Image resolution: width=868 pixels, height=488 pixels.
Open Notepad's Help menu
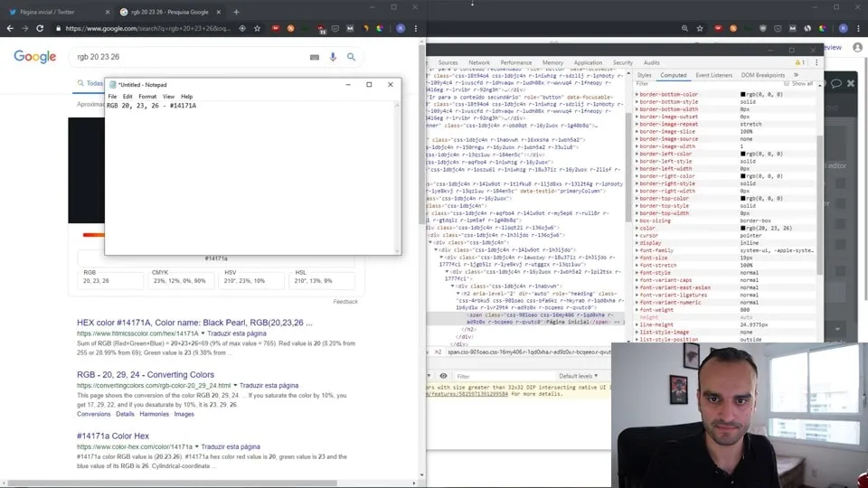(x=186, y=97)
